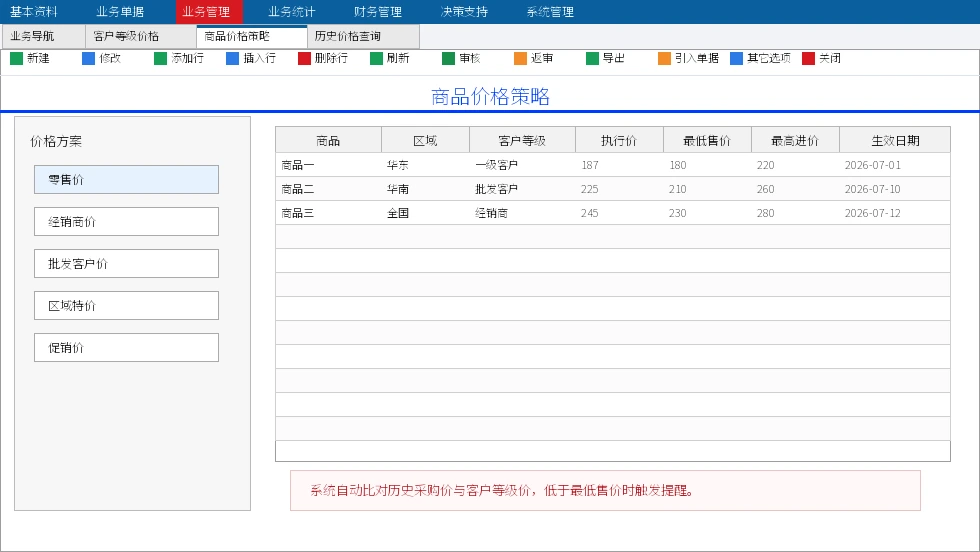Click the orange 返审 icon

(x=520, y=58)
